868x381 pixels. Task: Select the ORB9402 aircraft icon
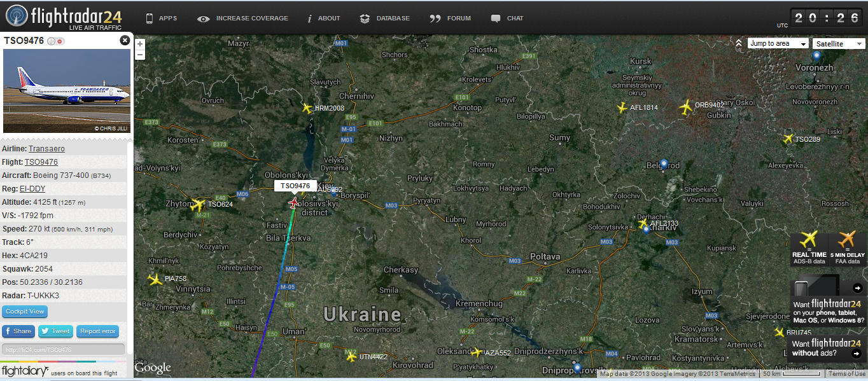[686, 107]
